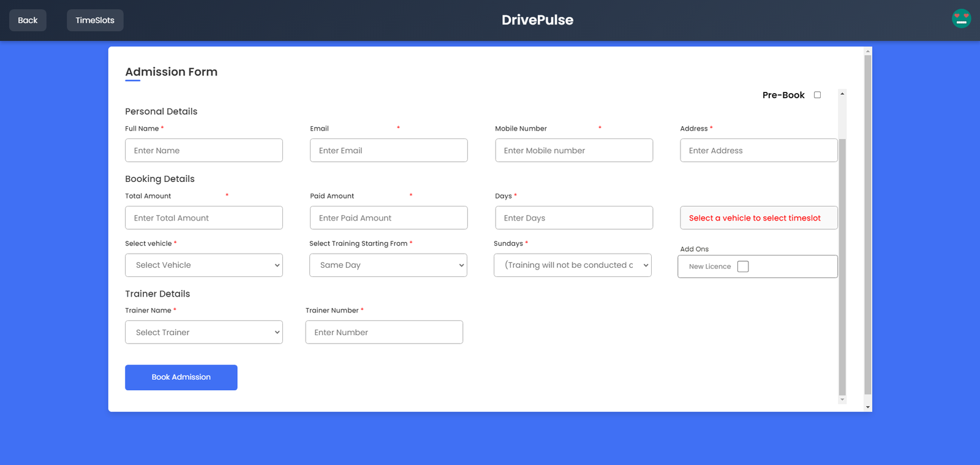This screenshot has height=465, width=980.
Task: Click the Select Training Starting From label
Action: tap(358, 243)
